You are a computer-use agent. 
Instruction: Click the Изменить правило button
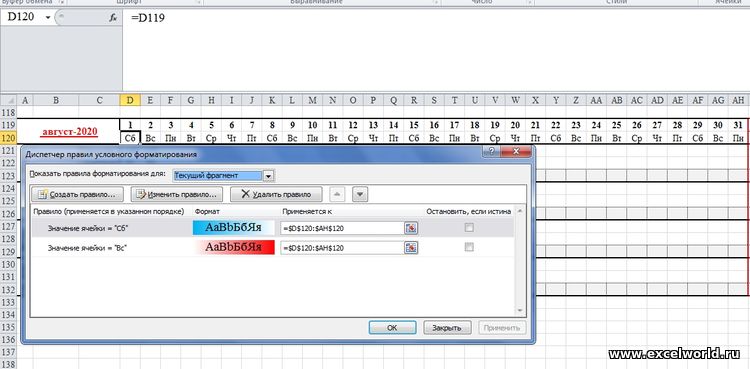177,194
